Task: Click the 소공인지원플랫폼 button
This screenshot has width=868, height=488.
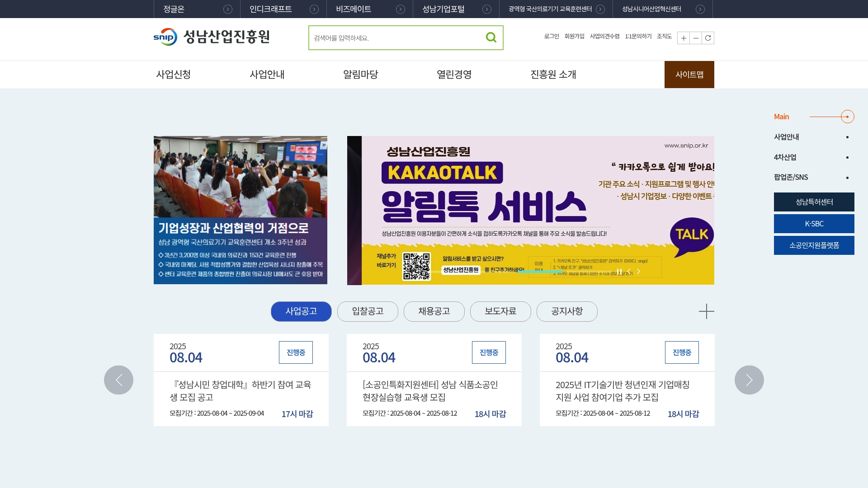Action: pyautogui.click(x=814, y=245)
